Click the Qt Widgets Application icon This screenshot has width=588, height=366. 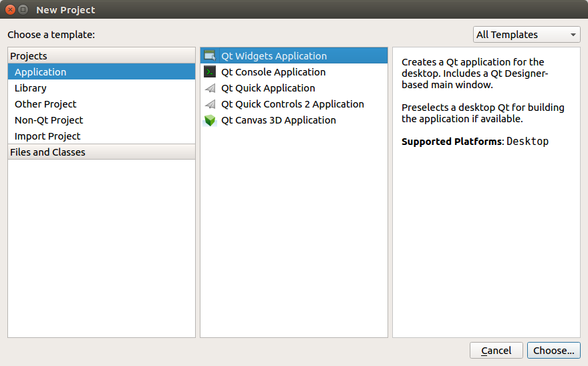pos(210,55)
